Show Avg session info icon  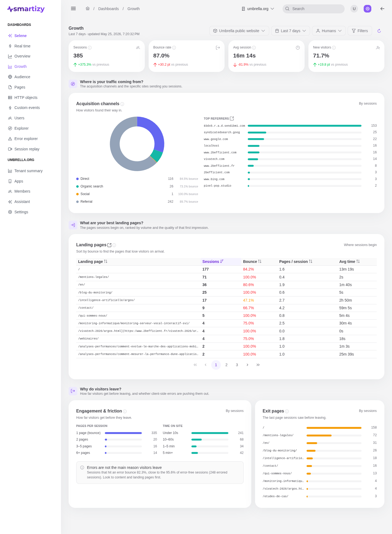coord(254,48)
